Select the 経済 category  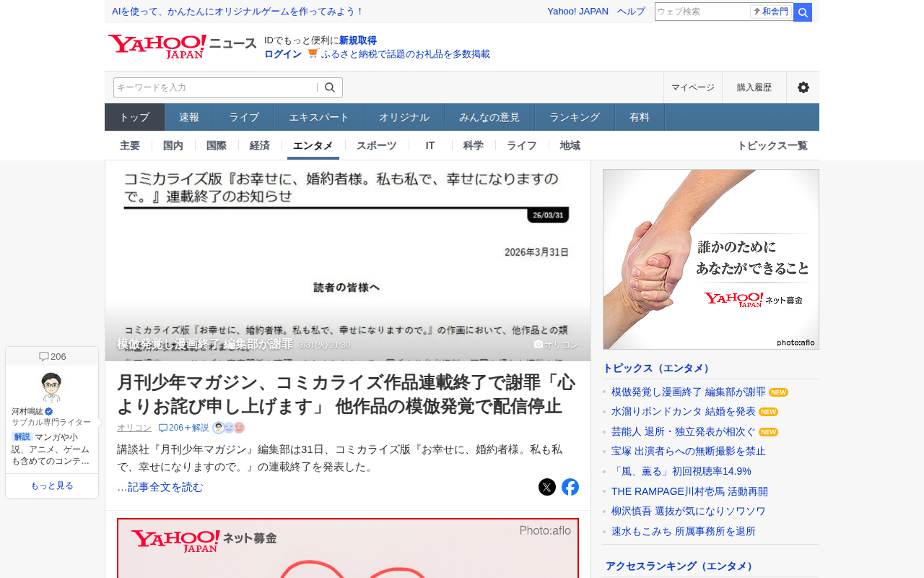pos(260,145)
